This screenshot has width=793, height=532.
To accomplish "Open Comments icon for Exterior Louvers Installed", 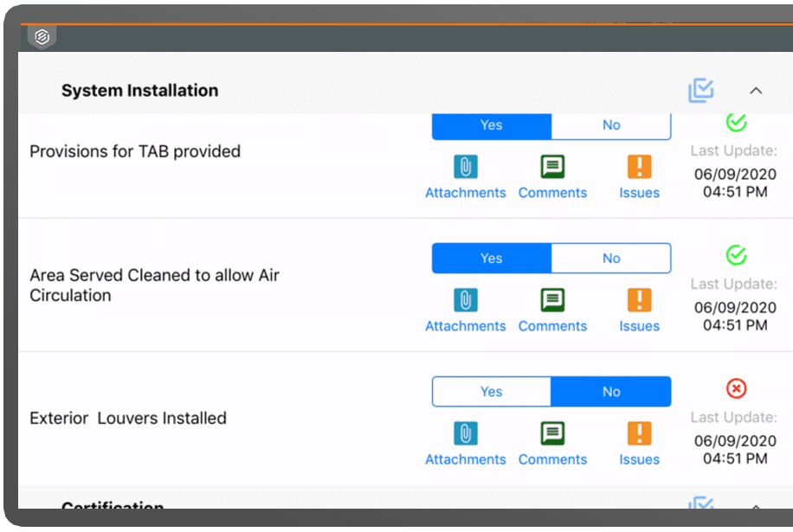I will click(x=552, y=433).
